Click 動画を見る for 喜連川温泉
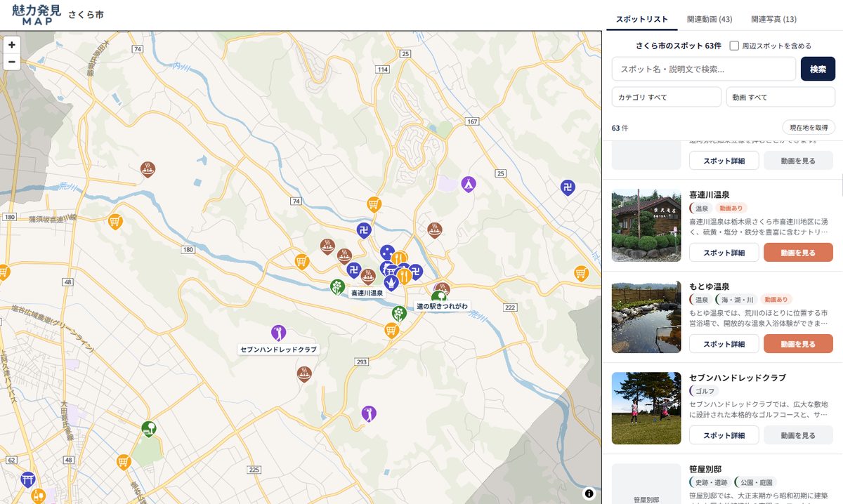Image resolution: width=843 pixels, height=504 pixels. coord(798,253)
